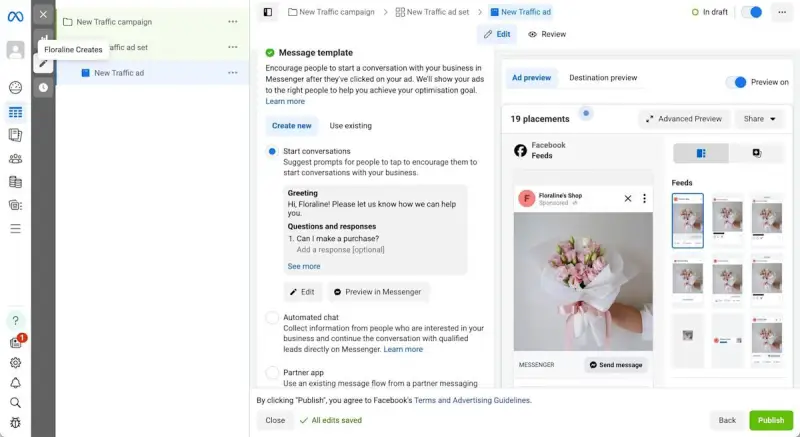Switch to grouped placements view icon
Screen dimensions: 800x437
[x=701, y=153]
